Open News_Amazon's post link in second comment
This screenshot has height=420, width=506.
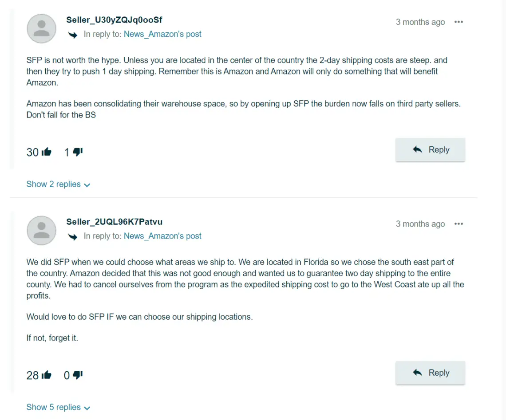point(162,236)
